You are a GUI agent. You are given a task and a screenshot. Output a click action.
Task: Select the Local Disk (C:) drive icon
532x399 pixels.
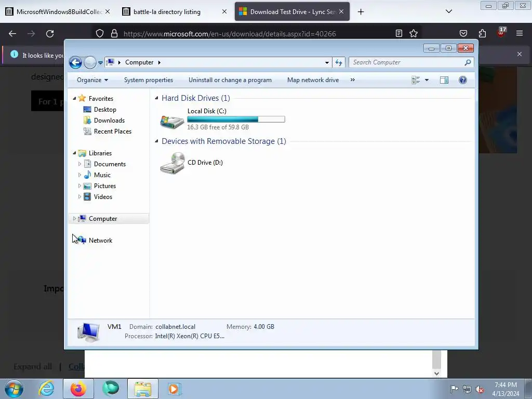point(172,122)
